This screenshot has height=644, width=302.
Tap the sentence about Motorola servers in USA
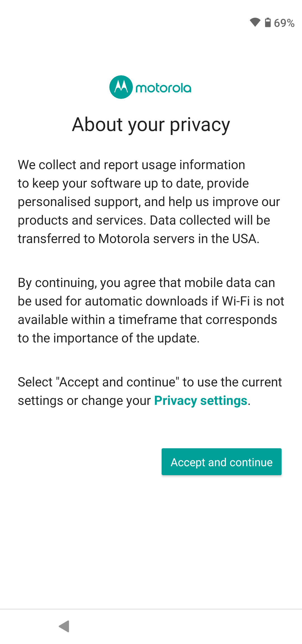coord(138,239)
